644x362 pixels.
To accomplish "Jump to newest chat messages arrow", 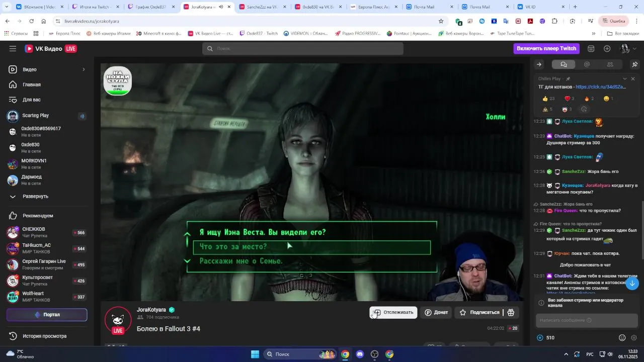I will (632, 283).
